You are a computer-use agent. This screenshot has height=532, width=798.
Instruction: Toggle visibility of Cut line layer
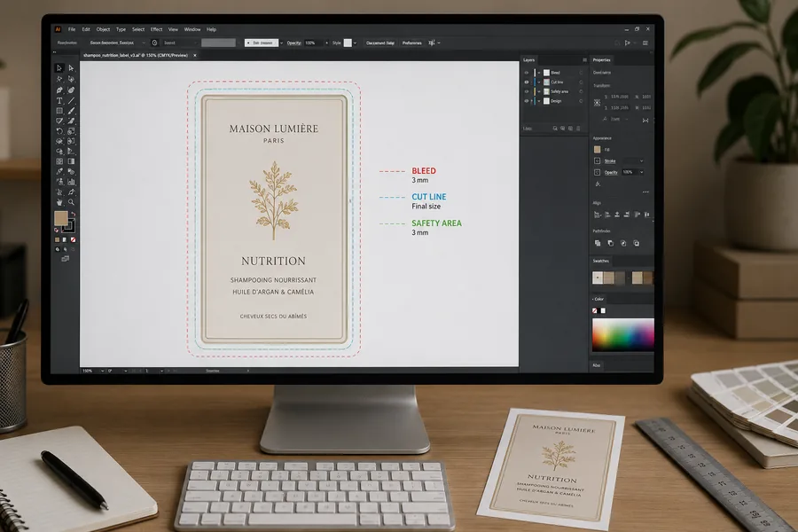pyautogui.click(x=526, y=82)
